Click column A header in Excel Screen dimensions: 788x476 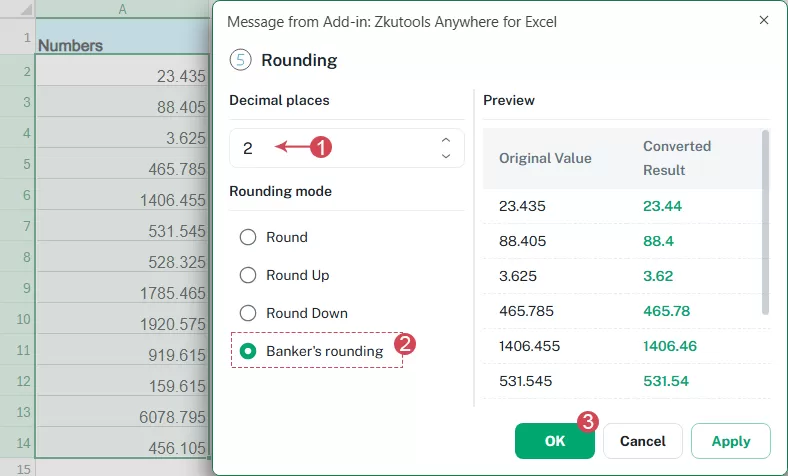point(123,9)
